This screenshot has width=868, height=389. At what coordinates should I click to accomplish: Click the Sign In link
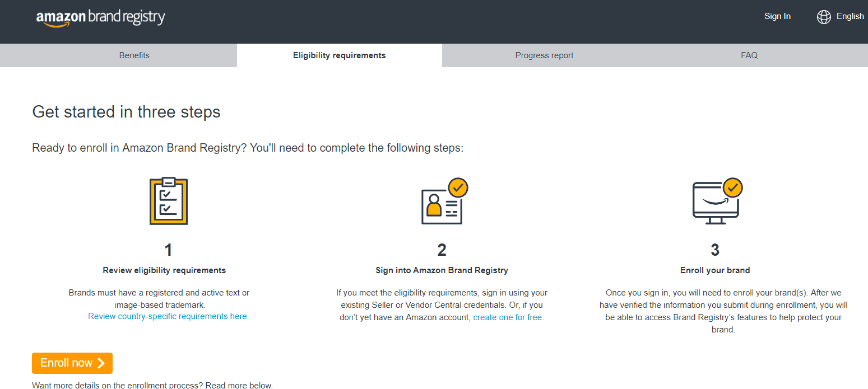click(777, 16)
